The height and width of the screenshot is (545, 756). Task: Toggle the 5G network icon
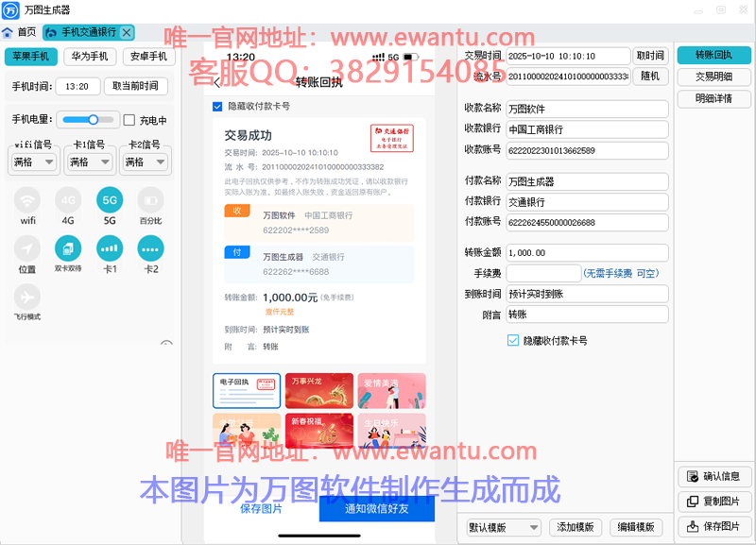(x=110, y=200)
